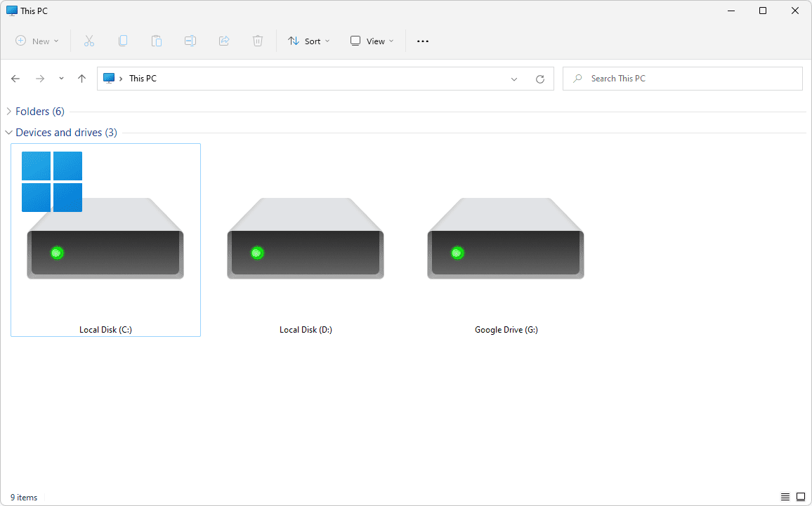Screen dimensions: 812x506
Task: Expand the Folders (6) group
Action: tap(8, 112)
